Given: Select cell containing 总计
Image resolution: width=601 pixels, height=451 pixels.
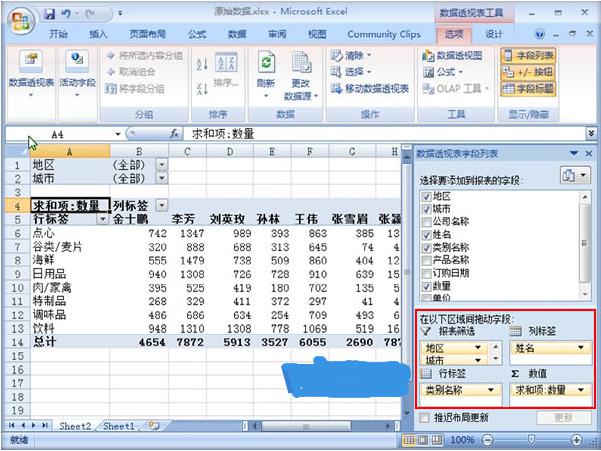Looking at the screenshot, I should 70,342.
